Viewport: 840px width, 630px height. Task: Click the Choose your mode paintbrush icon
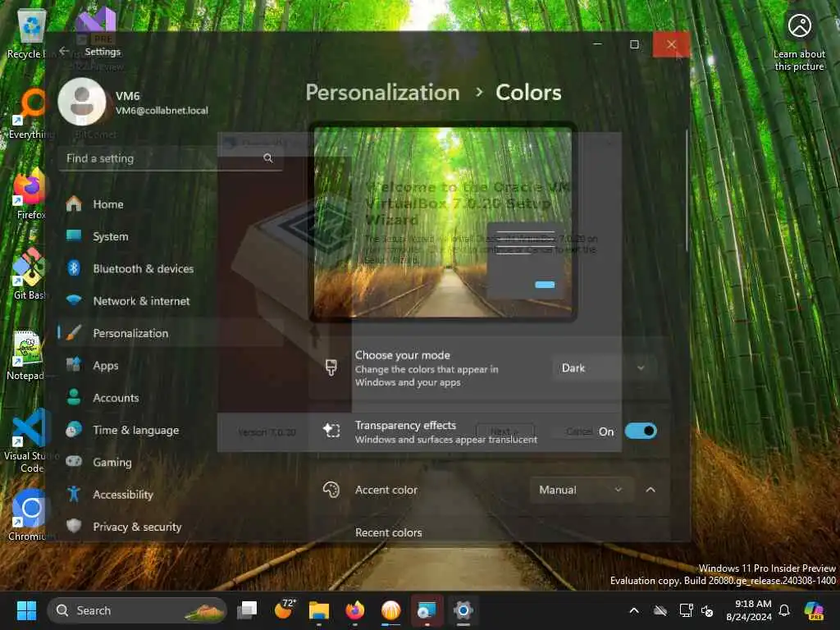pos(331,367)
